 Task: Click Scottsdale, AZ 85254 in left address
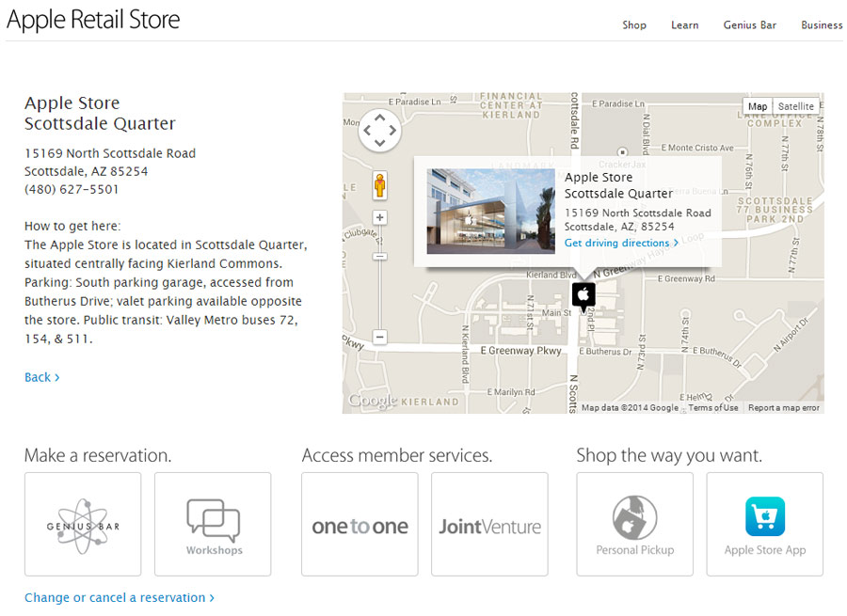pos(86,172)
